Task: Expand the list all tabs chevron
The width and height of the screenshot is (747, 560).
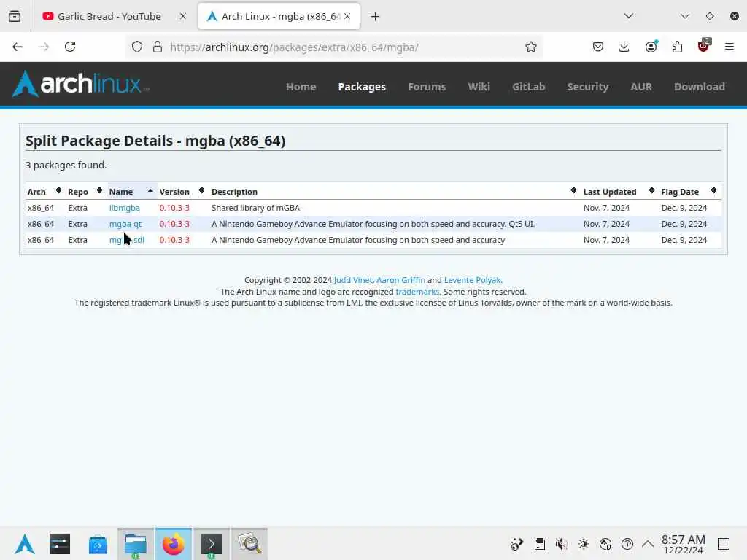Action: click(x=629, y=16)
